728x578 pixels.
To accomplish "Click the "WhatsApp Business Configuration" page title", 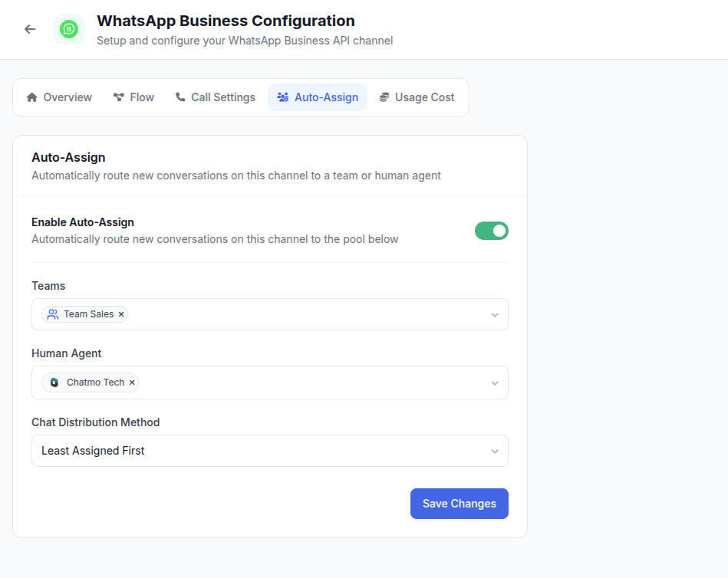I will pyautogui.click(x=226, y=21).
